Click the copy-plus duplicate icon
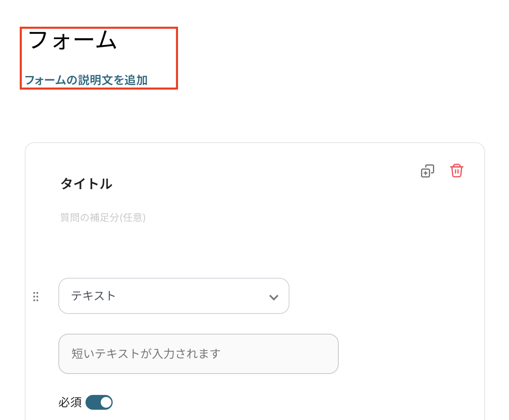 (x=427, y=171)
